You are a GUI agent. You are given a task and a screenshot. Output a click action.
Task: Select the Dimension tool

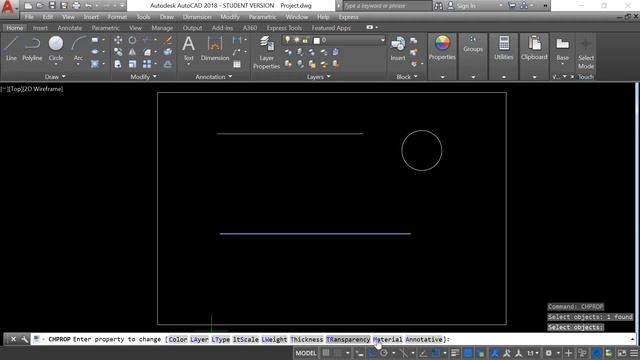pos(215,48)
